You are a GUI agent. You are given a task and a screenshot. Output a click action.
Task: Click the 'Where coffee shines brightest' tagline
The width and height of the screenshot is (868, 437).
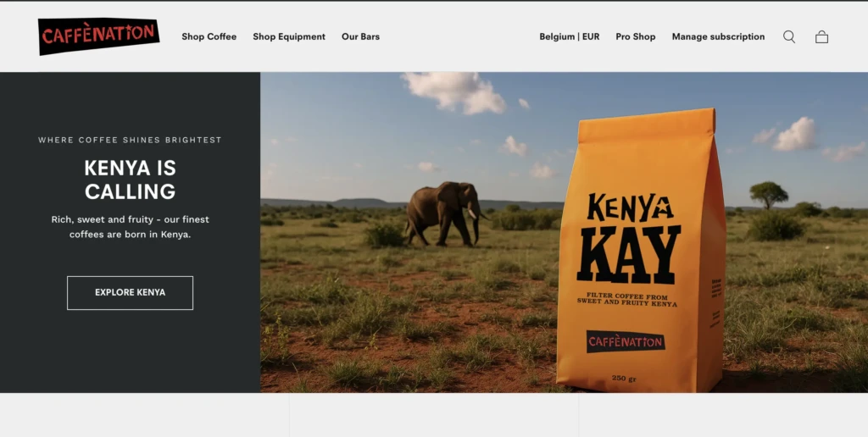[x=130, y=140]
